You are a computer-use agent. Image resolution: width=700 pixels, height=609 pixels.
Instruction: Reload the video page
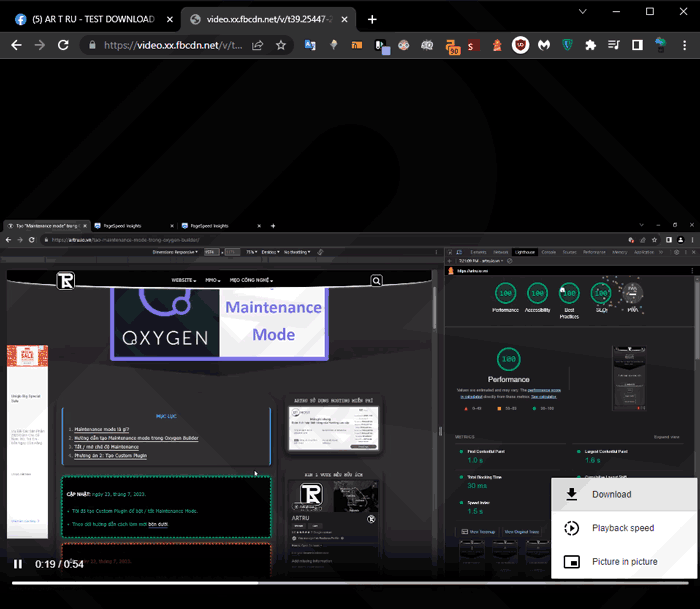coord(63,45)
